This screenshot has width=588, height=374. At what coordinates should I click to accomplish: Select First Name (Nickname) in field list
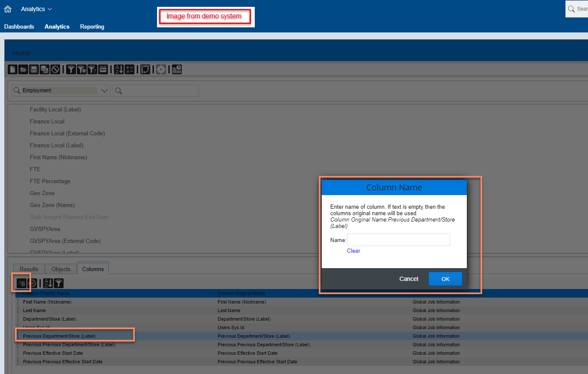click(x=58, y=157)
